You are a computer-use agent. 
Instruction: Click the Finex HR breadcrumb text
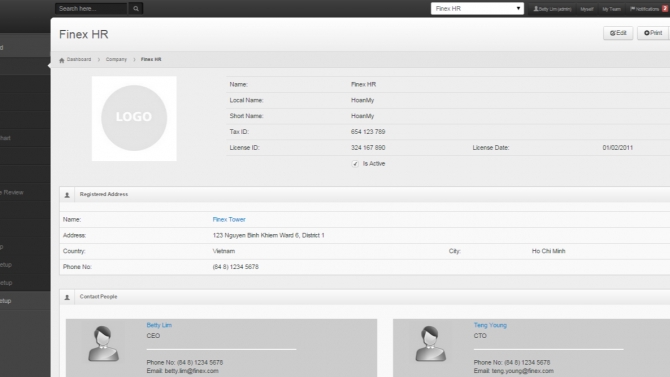[151, 59]
